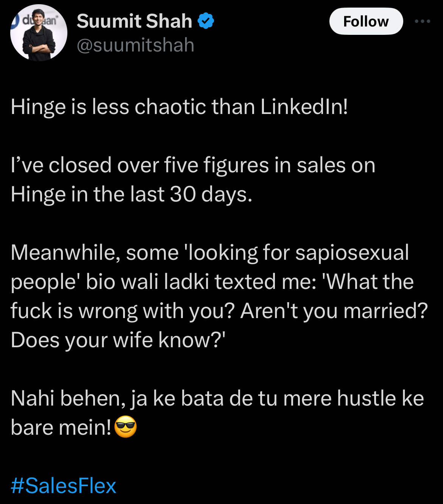This screenshot has height=504, width=443.
Task: Click the text 'Hinge in the last 30 days.'
Action: coord(131,195)
